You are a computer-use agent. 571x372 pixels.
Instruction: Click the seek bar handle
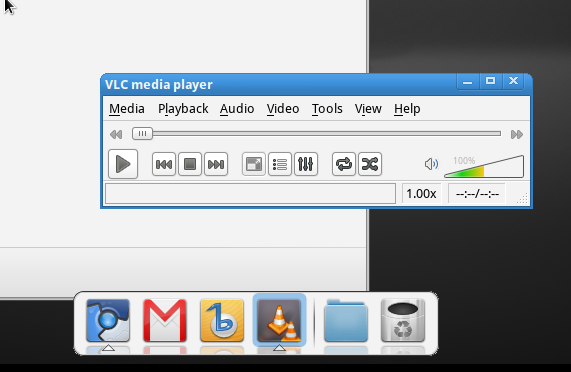(142, 134)
